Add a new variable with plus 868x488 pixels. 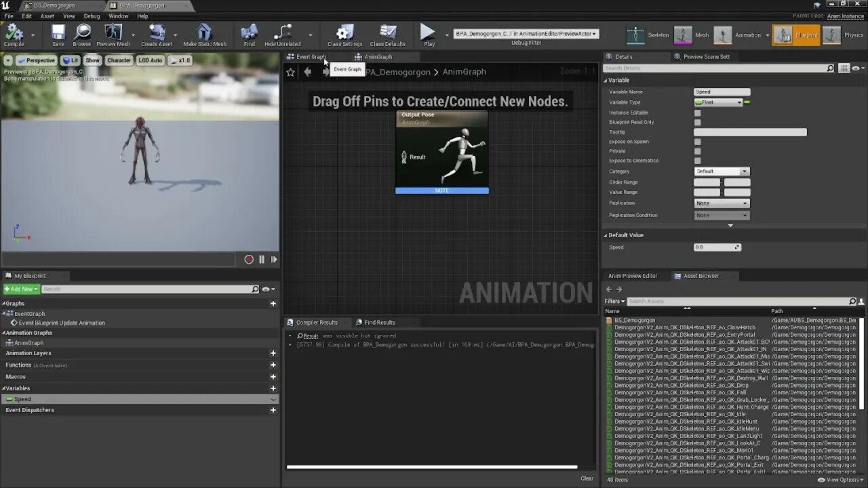pyautogui.click(x=273, y=388)
